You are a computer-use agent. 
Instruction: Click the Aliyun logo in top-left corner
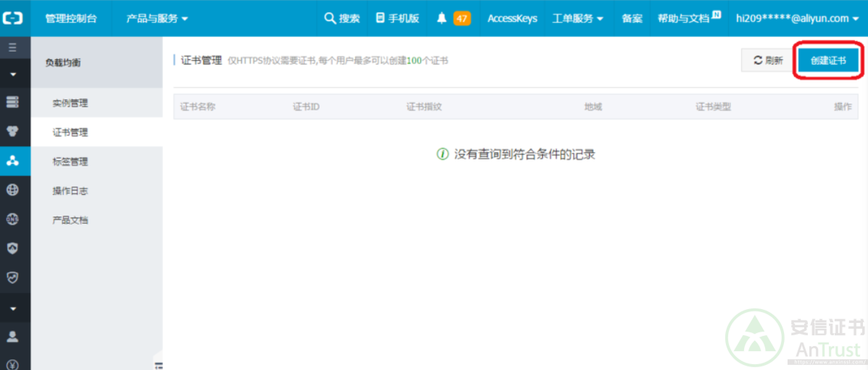point(14,18)
